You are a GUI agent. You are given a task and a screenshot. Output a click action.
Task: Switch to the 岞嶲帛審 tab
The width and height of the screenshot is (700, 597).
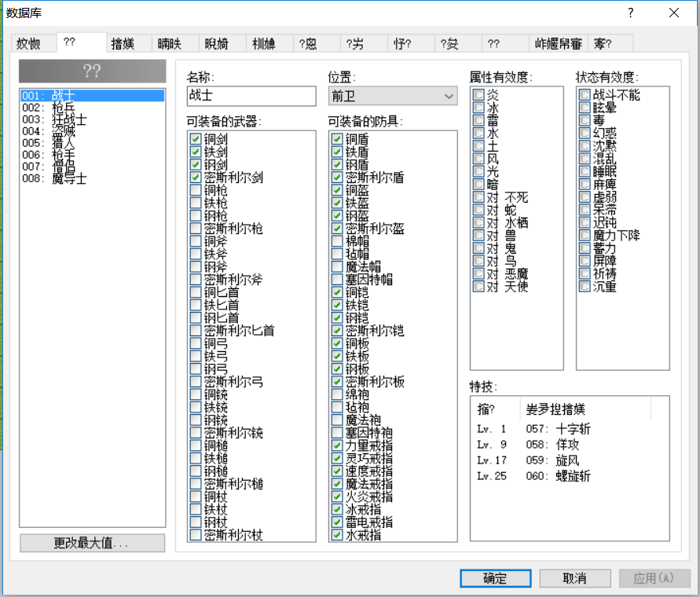pos(559,44)
